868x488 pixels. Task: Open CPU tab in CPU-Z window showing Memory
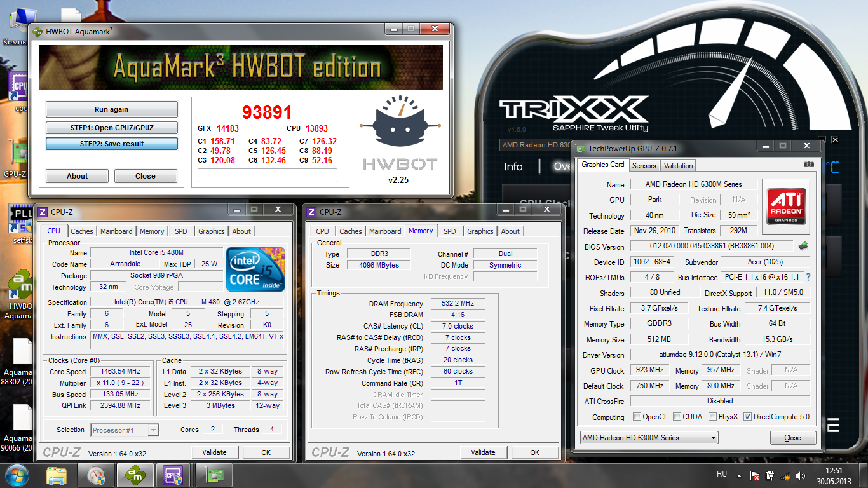tap(323, 231)
